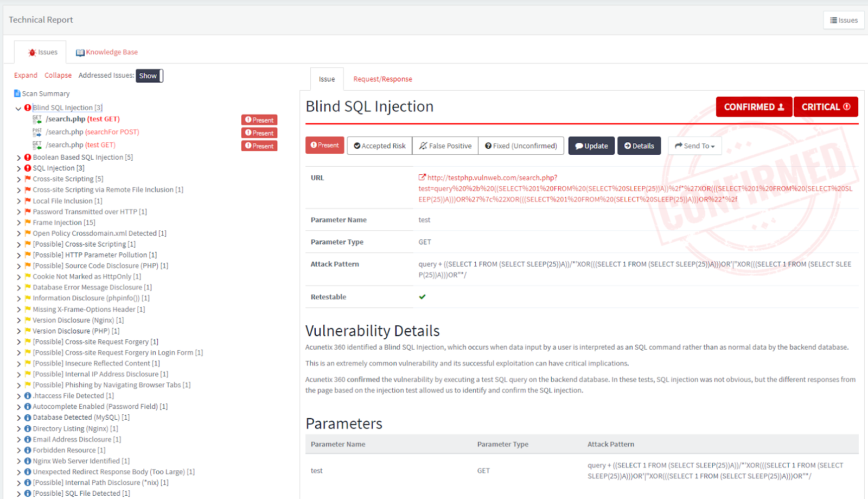Expand Local File Inclusion group

click(x=18, y=201)
